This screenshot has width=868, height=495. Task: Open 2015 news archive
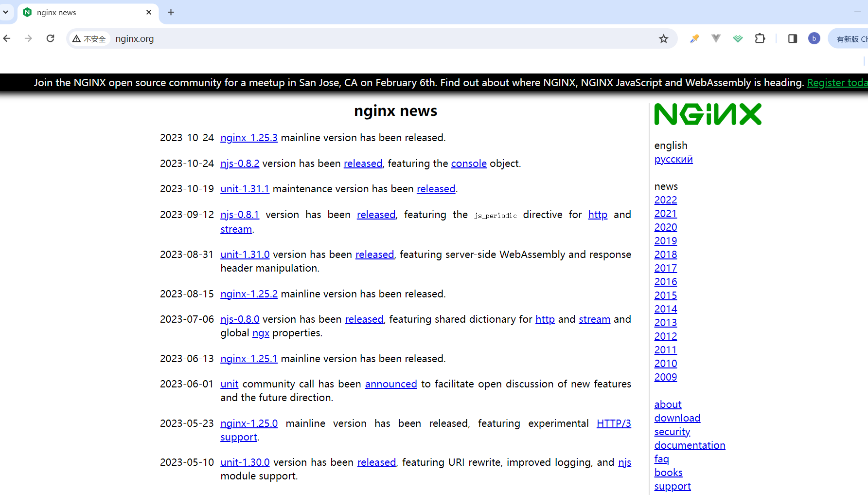tap(666, 295)
